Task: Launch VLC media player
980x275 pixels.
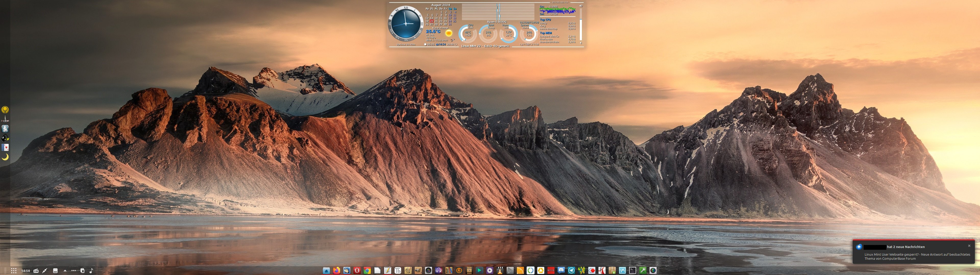Action: click(x=500, y=270)
